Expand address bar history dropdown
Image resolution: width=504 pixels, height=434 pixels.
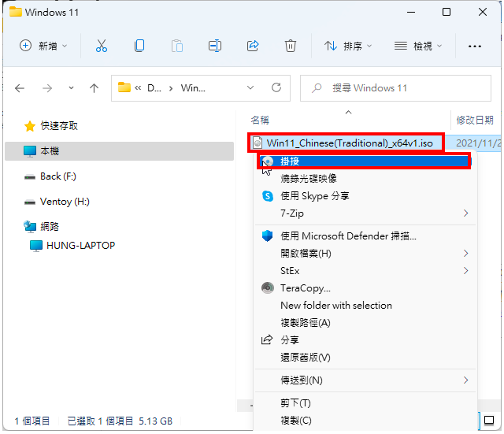pyautogui.click(x=250, y=87)
